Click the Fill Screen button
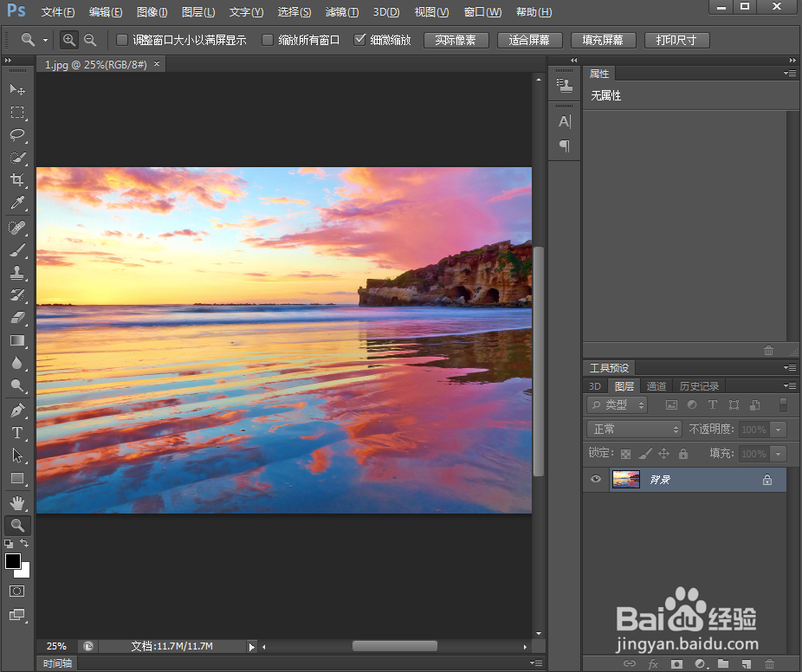This screenshot has height=672, width=802. tap(603, 40)
